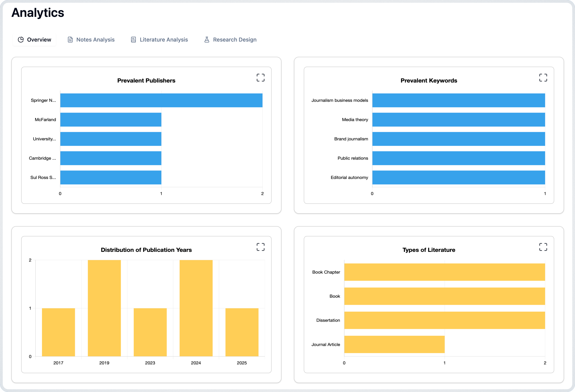The image size is (575, 392).
Task: Open the Literature Analysis tab
Action: pos(163,40)
